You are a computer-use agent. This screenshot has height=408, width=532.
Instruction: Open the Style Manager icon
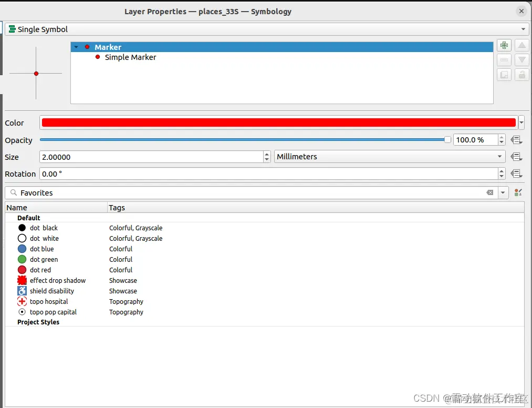(518, 192)
